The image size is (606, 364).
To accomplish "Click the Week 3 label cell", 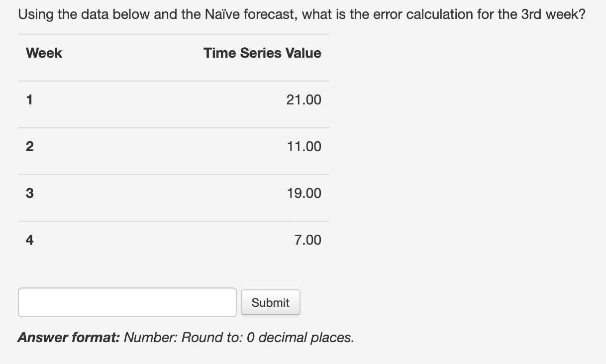I will click(29, 193).
